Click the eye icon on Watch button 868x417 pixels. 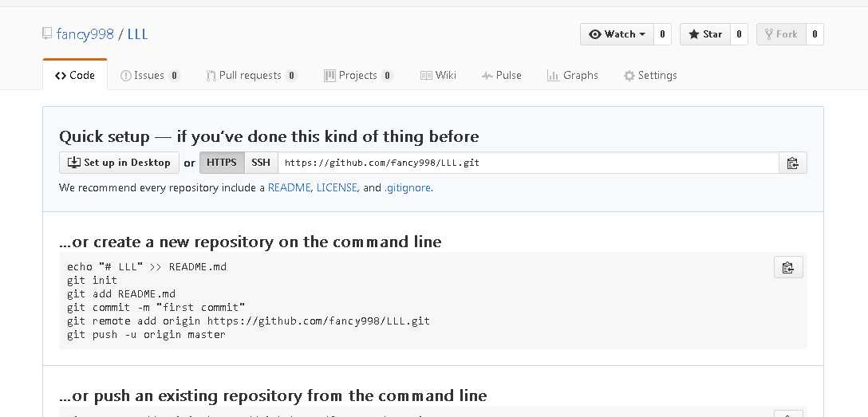tap(594, 34)
